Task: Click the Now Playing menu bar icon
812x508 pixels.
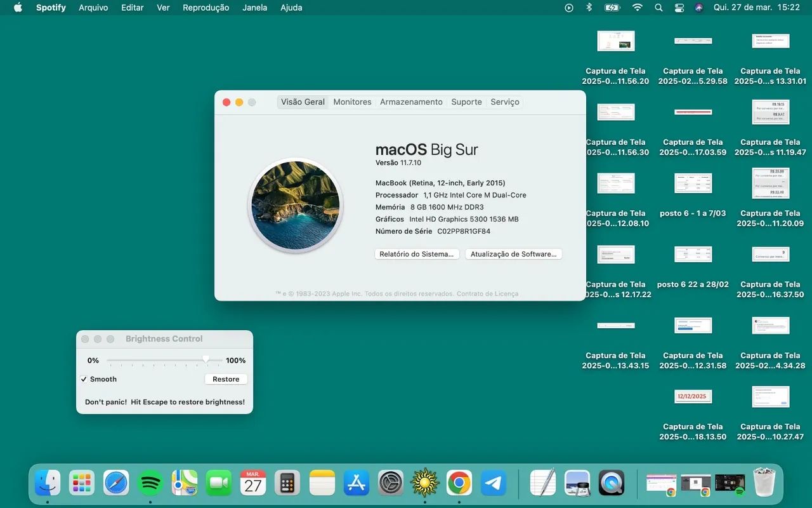Action: 568,8
